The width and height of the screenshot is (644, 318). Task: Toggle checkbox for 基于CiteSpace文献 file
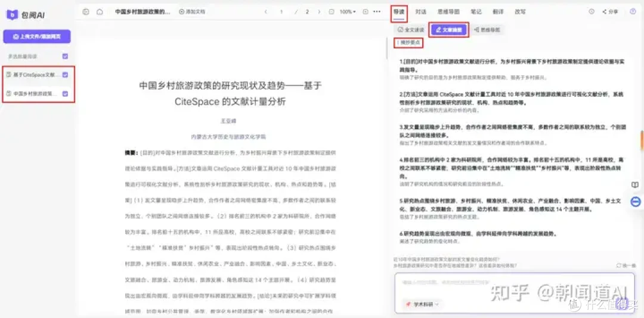65,75
